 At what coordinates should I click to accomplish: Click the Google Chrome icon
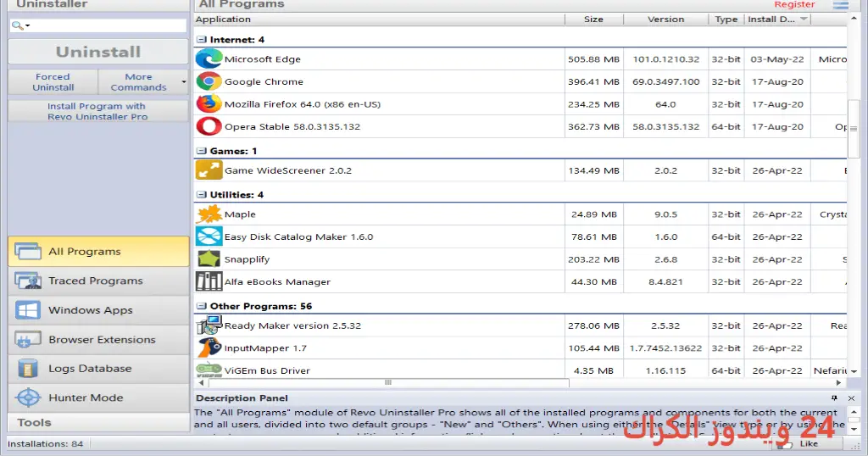tap(209, 81)
